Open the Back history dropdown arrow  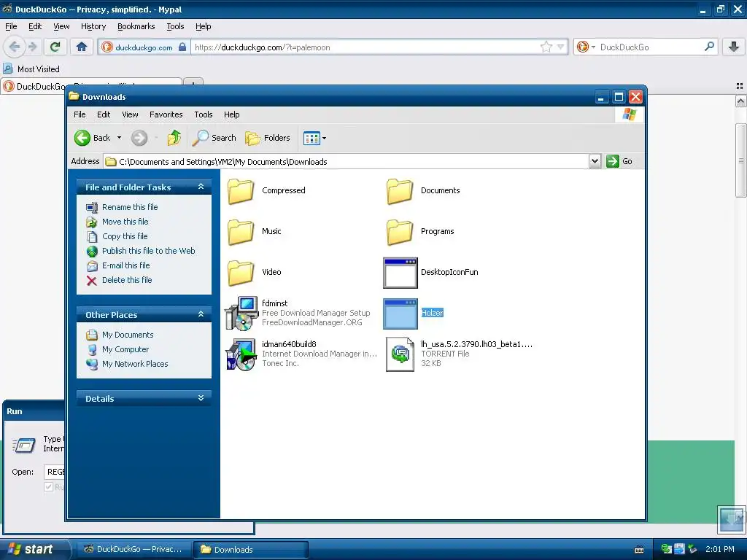119,138
